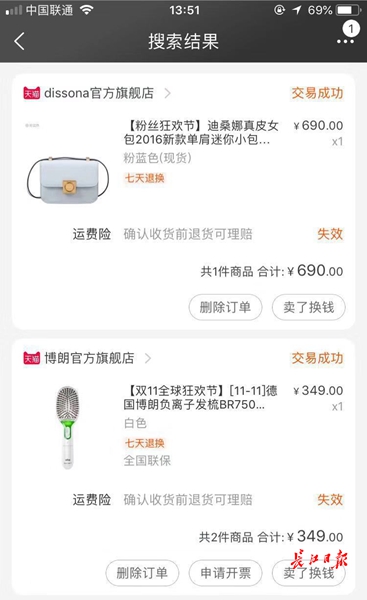Tap the notification badge showing 1
The image size is (367, 600).
tap(351, 29)
